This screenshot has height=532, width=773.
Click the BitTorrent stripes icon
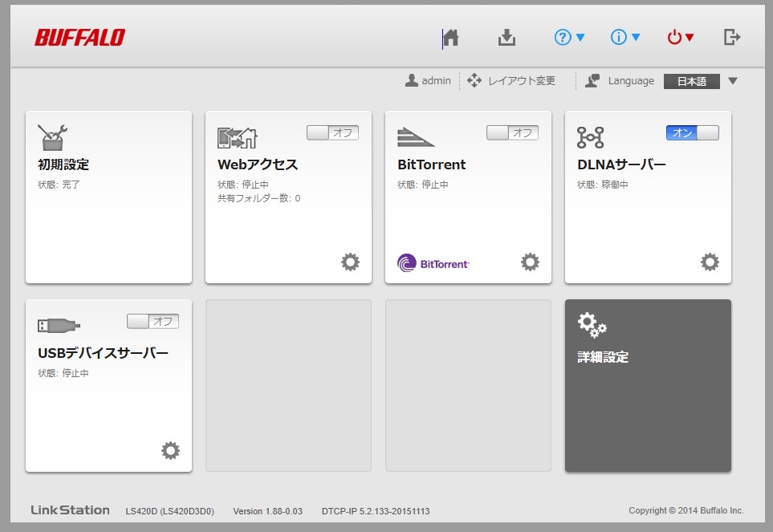[416, 137]
